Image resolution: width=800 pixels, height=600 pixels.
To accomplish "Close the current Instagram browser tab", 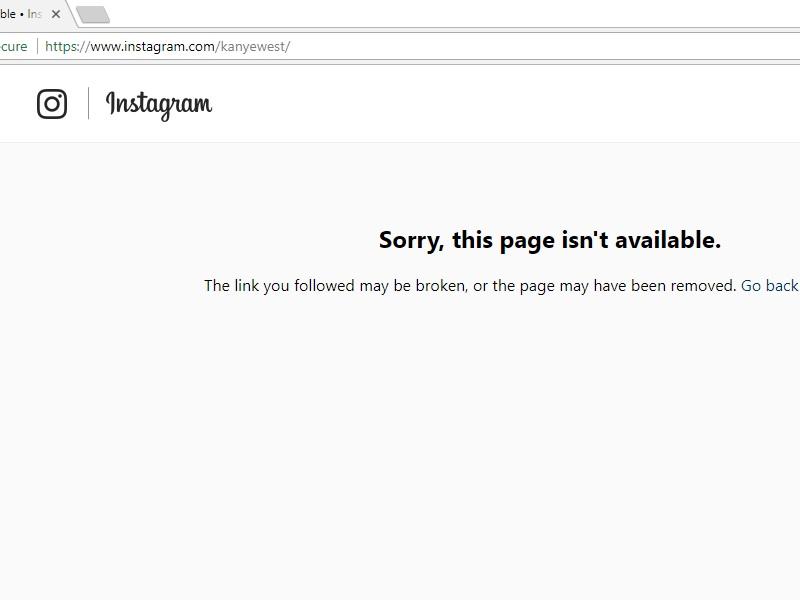I will click(x=56, y=14).
